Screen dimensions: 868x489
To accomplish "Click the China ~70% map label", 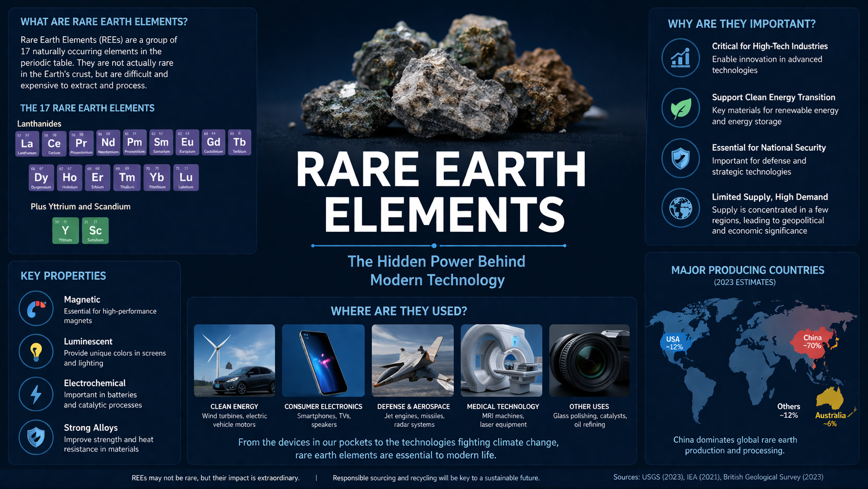I will click(x=812, y=342).
